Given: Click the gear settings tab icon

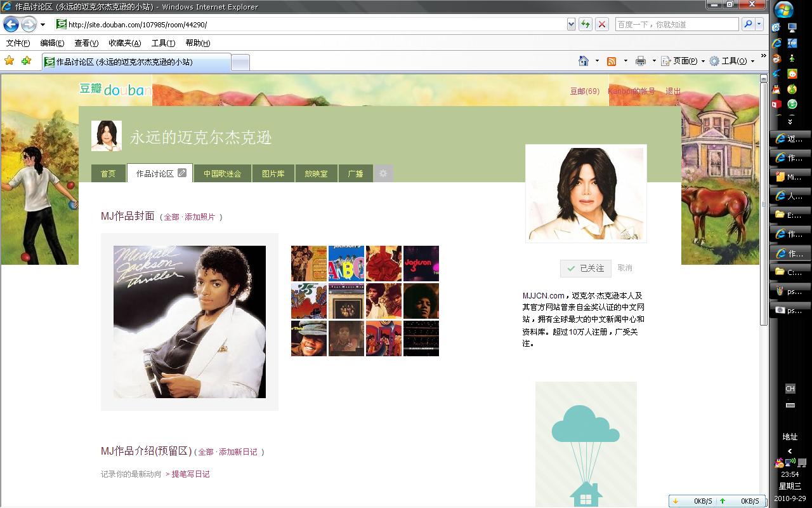Looking at the screenshot, I should click(383, 173).
